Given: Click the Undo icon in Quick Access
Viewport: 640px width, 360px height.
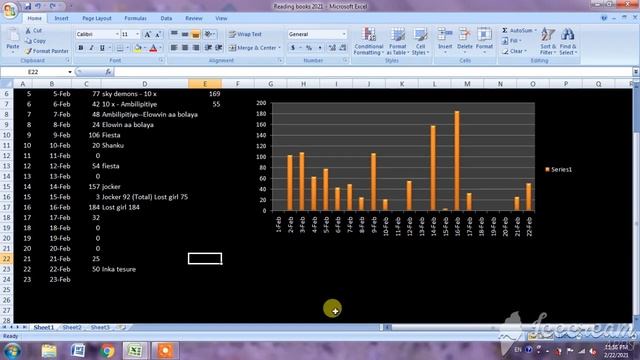Looking at the screenshot, I should point(38,6).
